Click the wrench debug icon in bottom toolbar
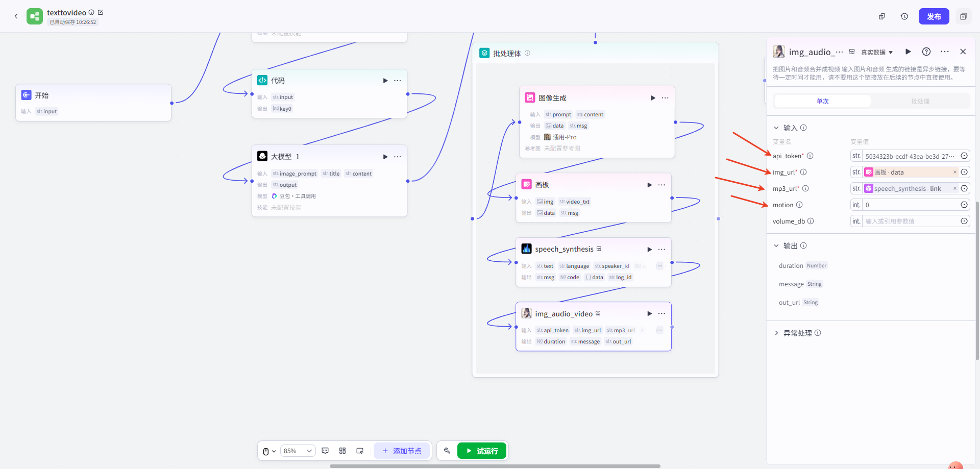 [x=447, y=451]
